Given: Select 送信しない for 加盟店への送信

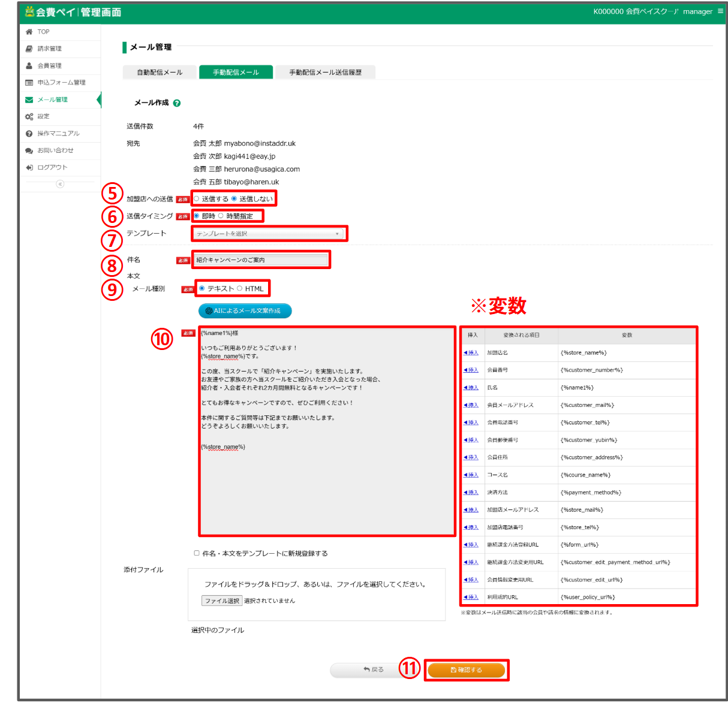Looking at the screenshot, I should pos(234,199).
